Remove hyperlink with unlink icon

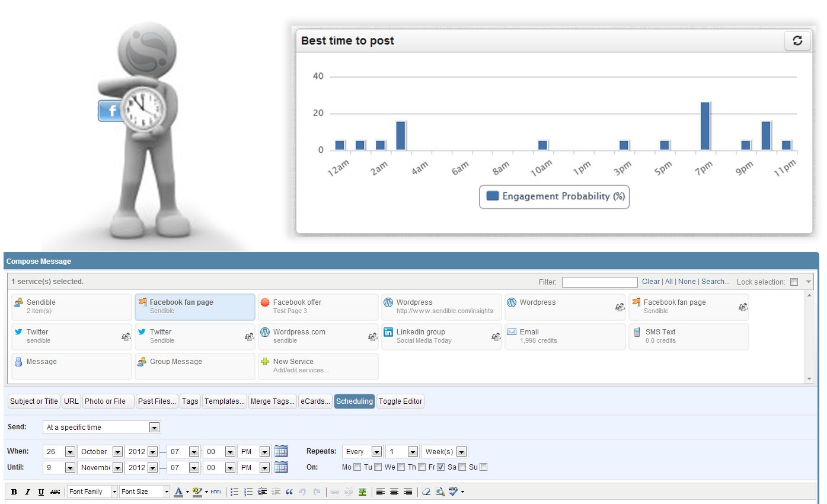click(x=348, y=492)
